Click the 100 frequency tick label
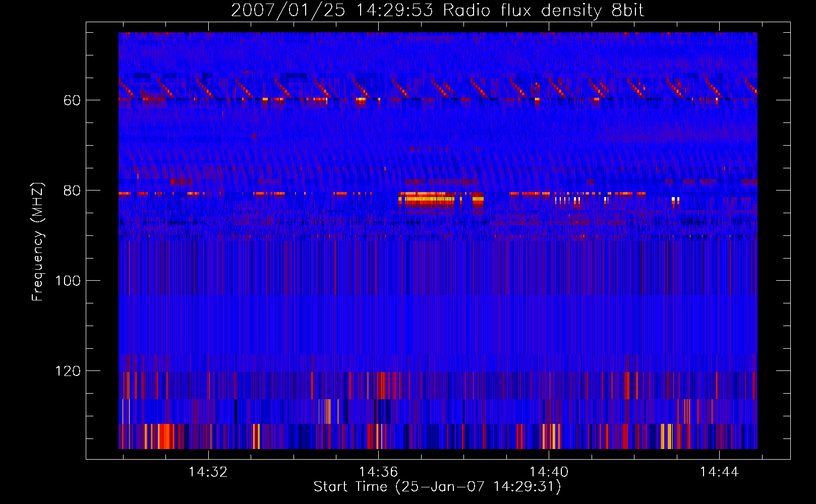The image size is (816, 504). pos(68,281)
